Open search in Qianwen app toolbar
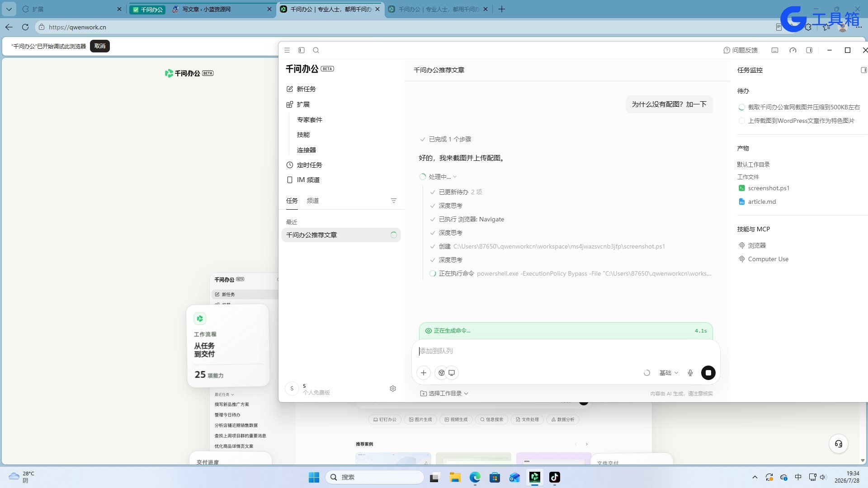This screenshot has height=488, width=868. click(x=316, y=50)
